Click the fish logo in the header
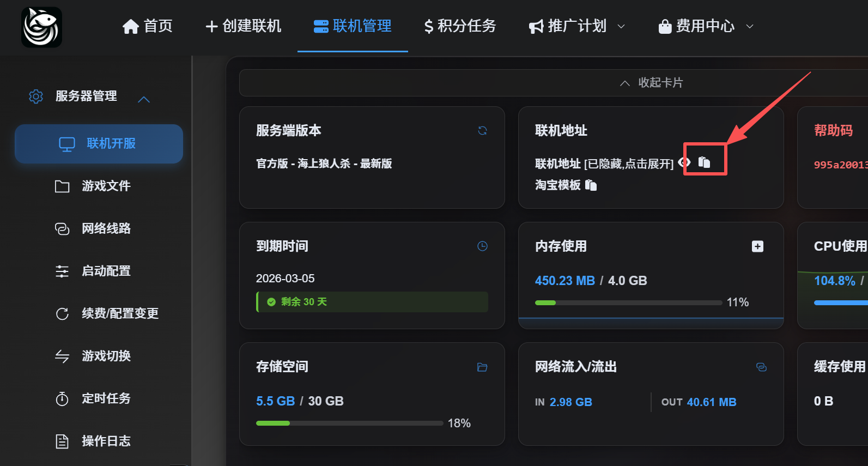This screenshot has width=868, height=466. 41,27
